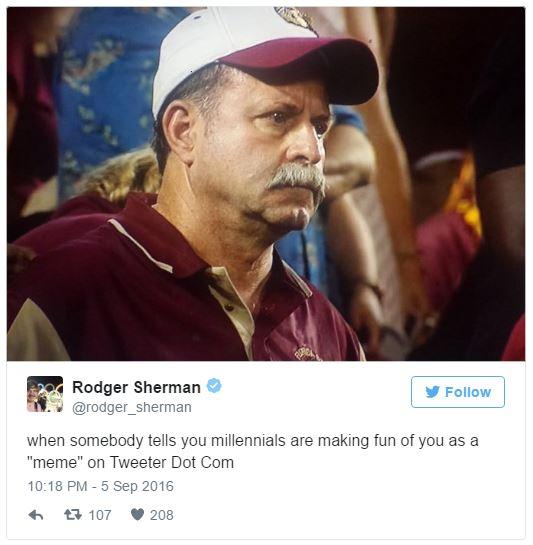
Task: Click the 5 Sep 2016 date
Action: coord(137,486)
